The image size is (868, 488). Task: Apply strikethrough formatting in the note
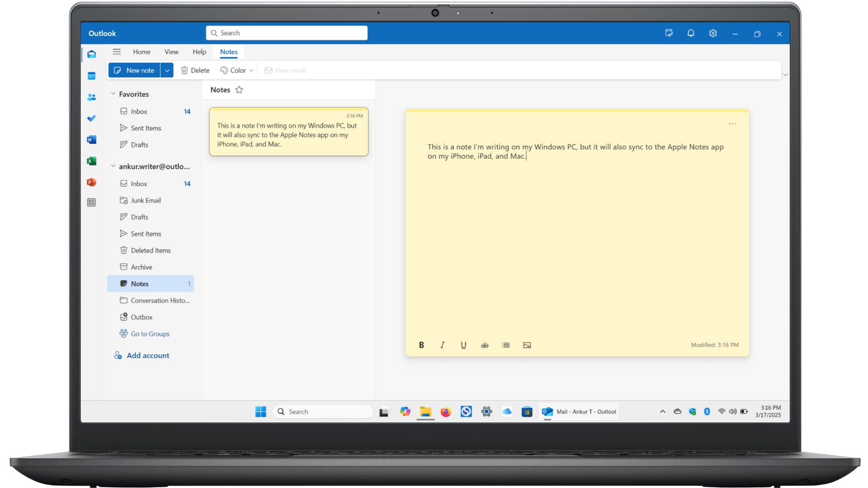pyautogui.click(x=485, y=345)
